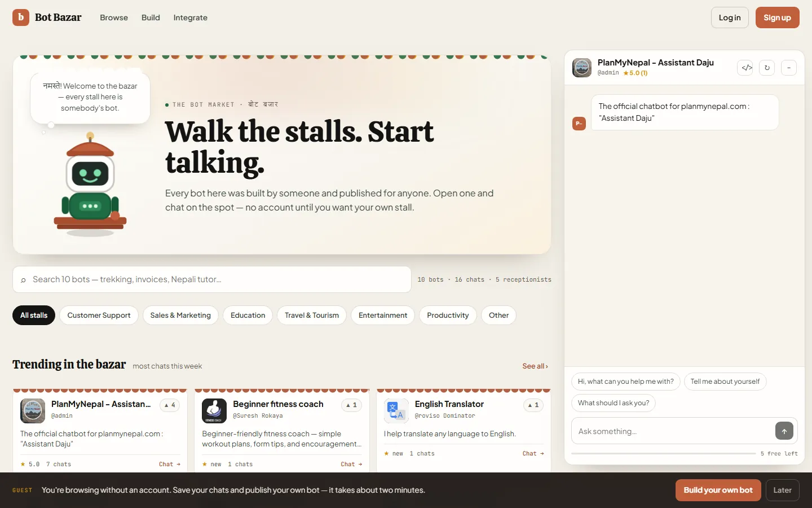
Task: Click the '16 chats' stat text
Action: [x=469, y=279]
